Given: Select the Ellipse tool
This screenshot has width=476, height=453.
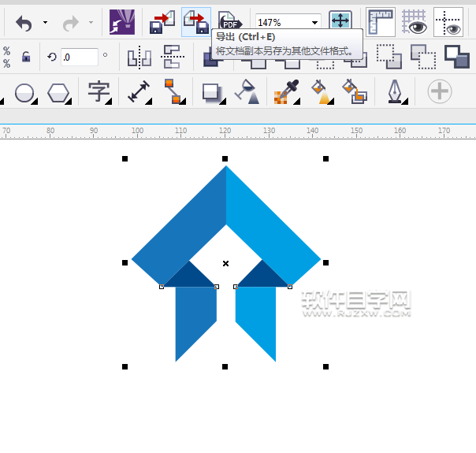Looking at the screenshot, I should coord(24,92).
